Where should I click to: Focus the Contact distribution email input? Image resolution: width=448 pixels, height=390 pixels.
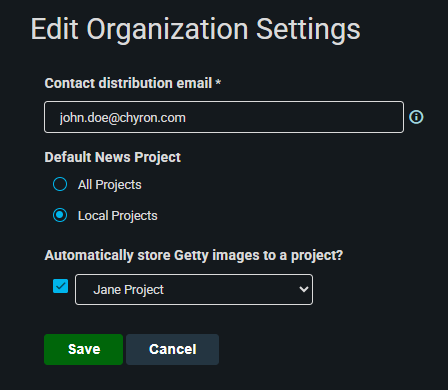tap(224, 117)
